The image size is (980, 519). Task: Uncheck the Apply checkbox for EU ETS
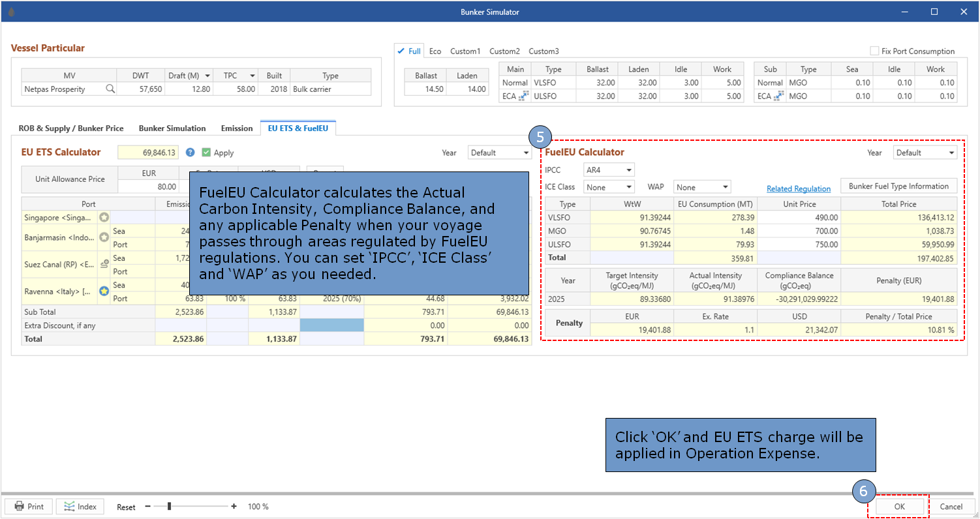point(206,153)
